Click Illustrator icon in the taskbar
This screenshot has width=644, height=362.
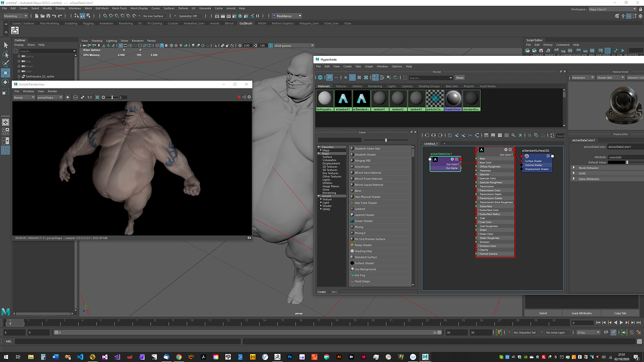coord(339,356)
